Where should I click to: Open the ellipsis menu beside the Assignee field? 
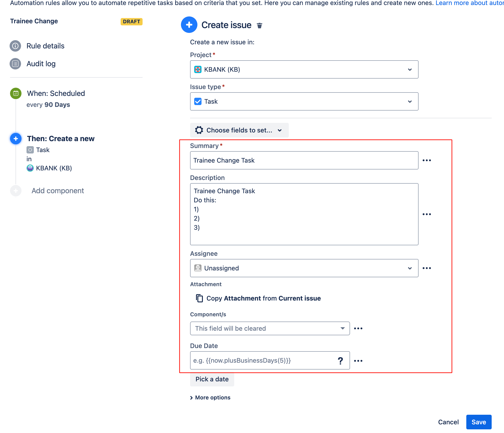tap(427, 268)
